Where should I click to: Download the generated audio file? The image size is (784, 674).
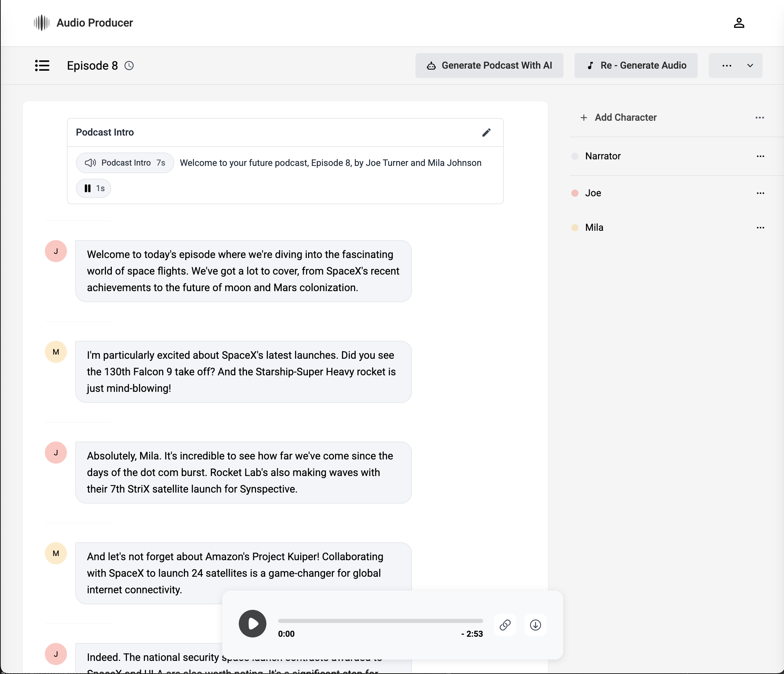point(536,625)
